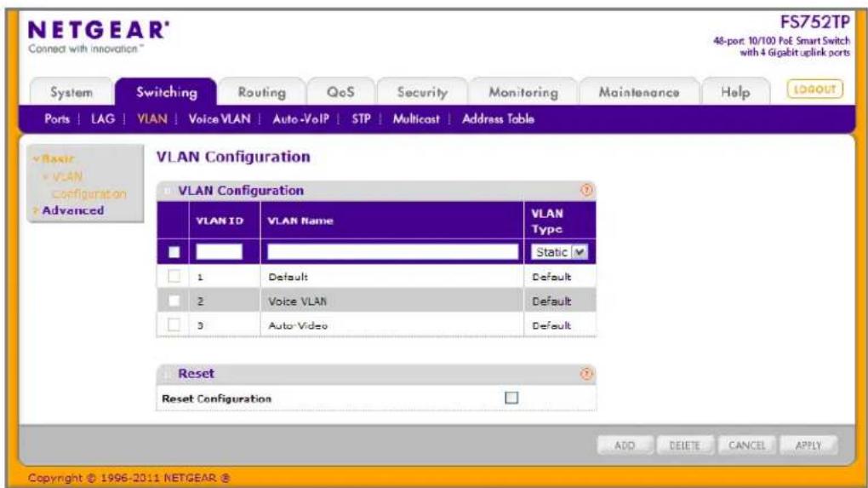This screenshot has height=488, width=868.
Task: Collapse the Basic sidebar menu
Action: pyautogui.click(x=54, y=158)
